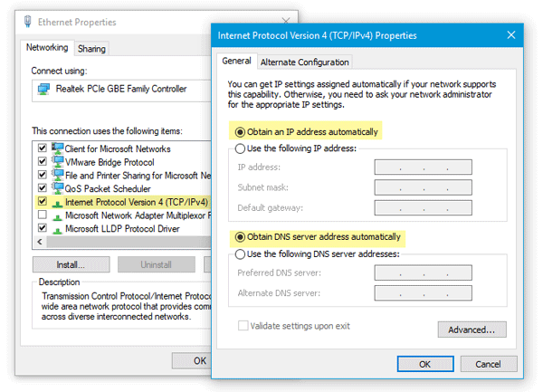Click the QoS Packet Scheduler icon

click(58, 188)
